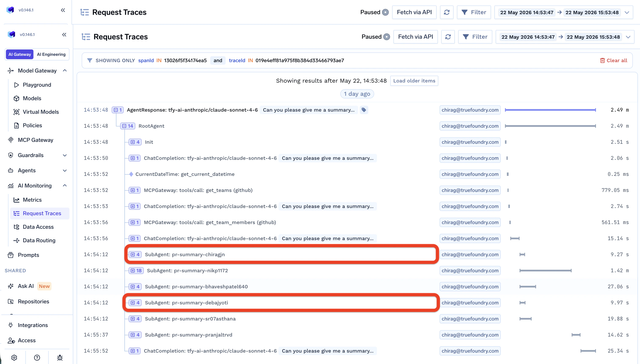Click the logo next to topmost v0.146.1
Screen dimensions: 640x364
[10, 10]
